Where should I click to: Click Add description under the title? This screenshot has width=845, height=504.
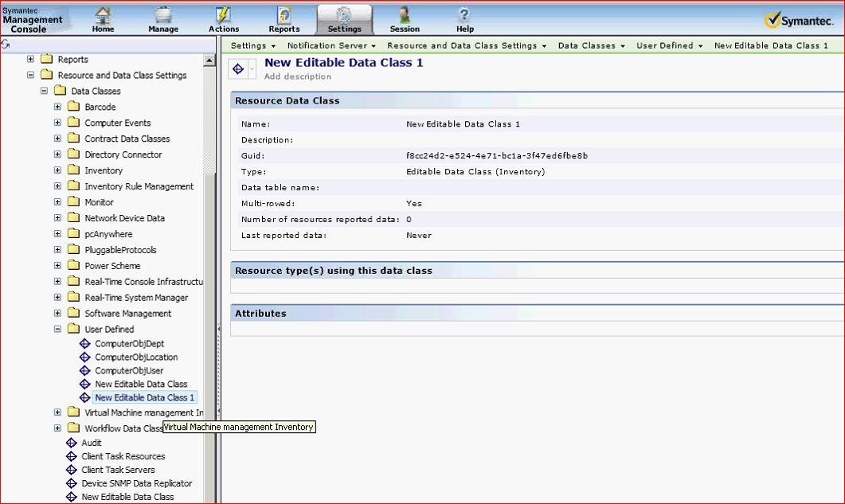tap(297, 76)
